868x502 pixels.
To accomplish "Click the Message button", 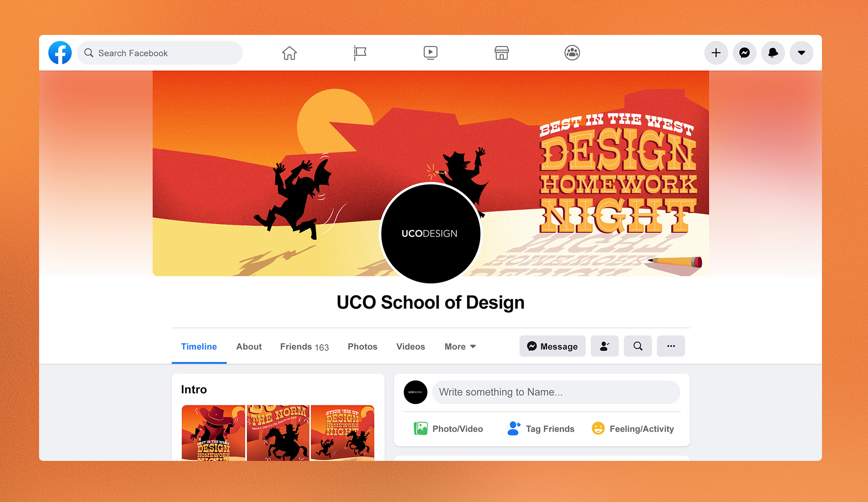I will coord(552,346).
